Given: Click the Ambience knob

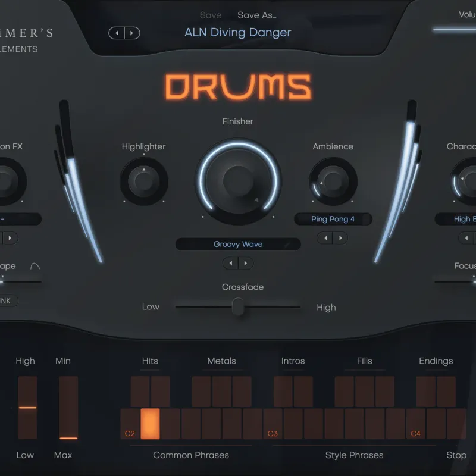Looking at the screenshot, I should (x=333, y=181).
